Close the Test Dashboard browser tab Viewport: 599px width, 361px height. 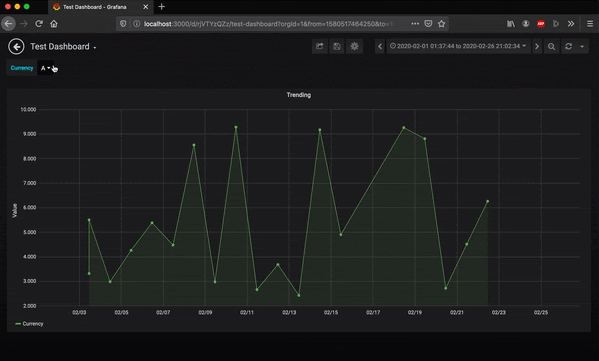click(x=146, y=7)
